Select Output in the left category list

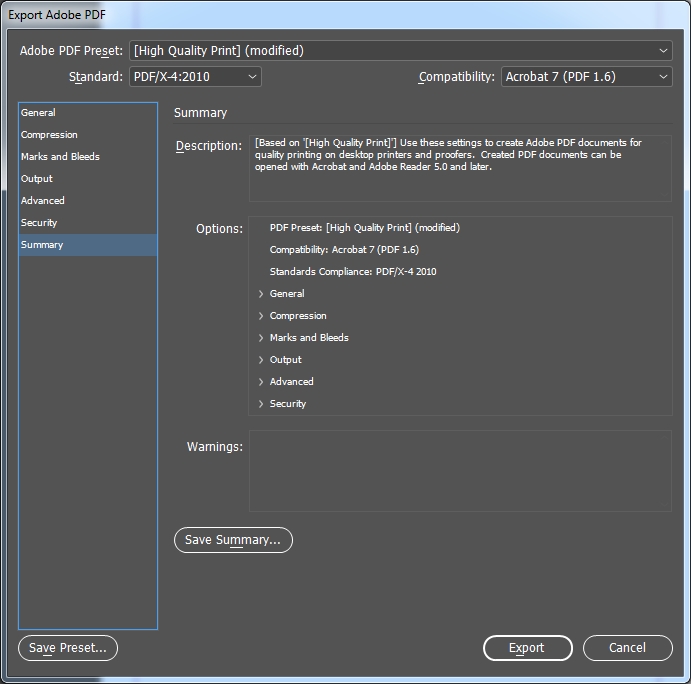tap(88, 179)
